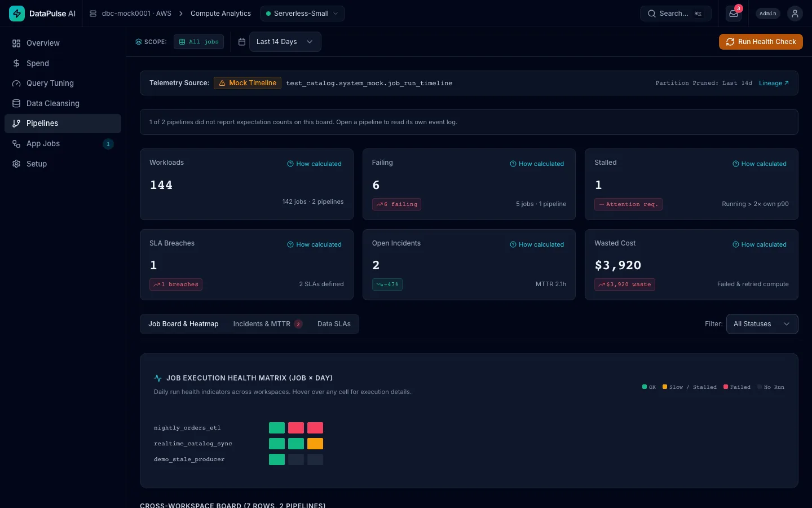Click the help icon on Wasted Cost card
The width and height of the screenshot is (812, 508).
coord(736,244)
